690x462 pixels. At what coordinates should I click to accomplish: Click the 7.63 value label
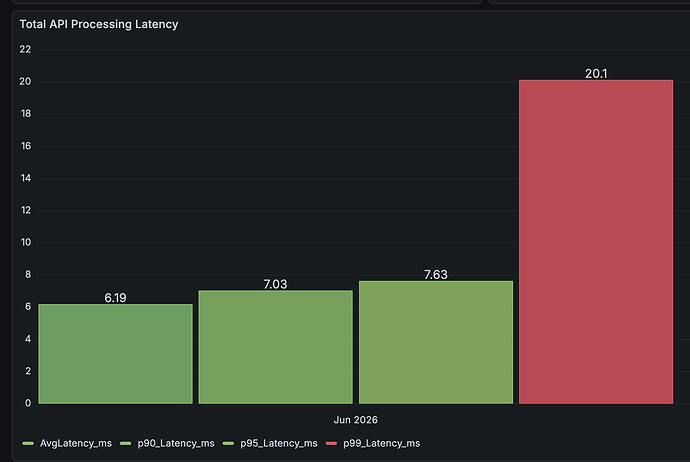click(x=436, y=275)
